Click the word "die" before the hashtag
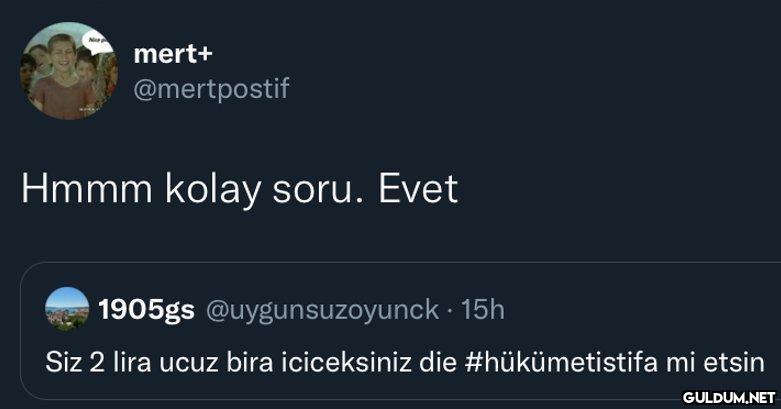Image resolution: width=781 pixels, height=409 pixels. point(437,360)
